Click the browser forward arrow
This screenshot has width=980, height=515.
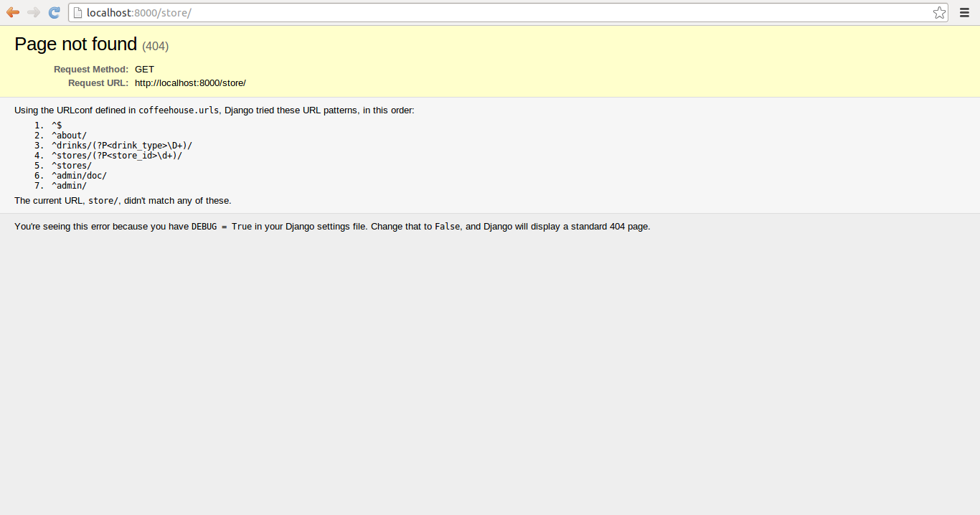[x=34, y=12]
